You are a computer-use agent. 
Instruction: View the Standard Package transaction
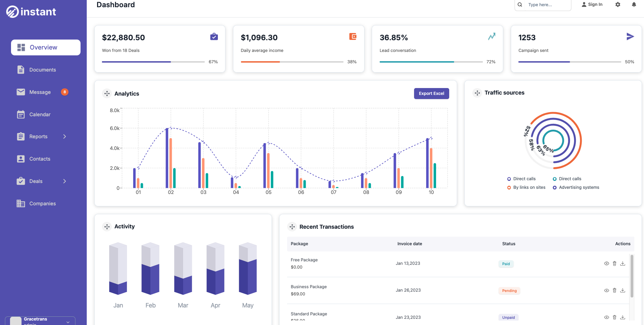pos(606,317)
